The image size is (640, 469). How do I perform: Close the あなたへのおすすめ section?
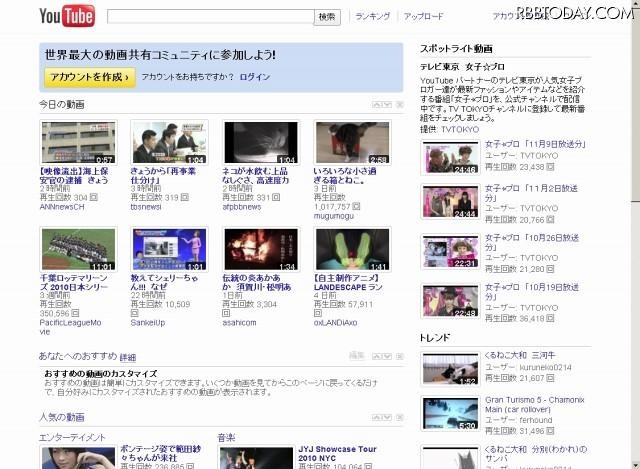(399, 357)
